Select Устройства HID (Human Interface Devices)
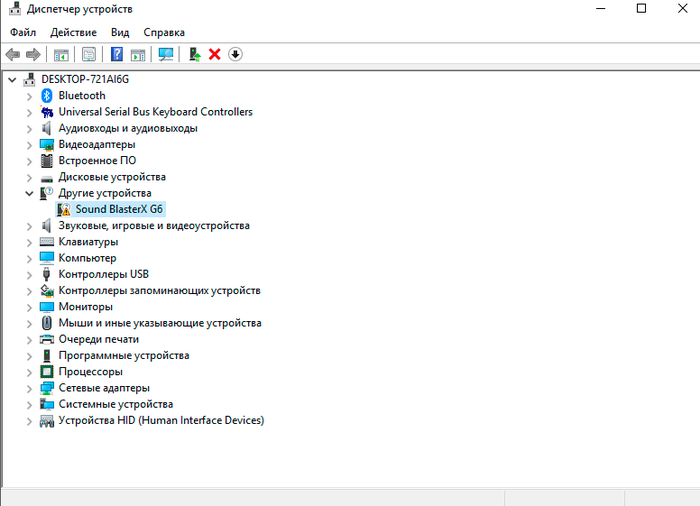 pos(161,420)
